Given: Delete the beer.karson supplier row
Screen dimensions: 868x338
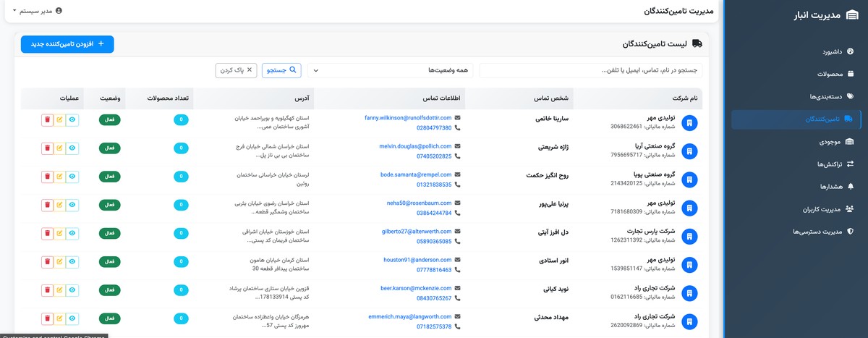Looking at the screenshot, I should click(47, 290).
